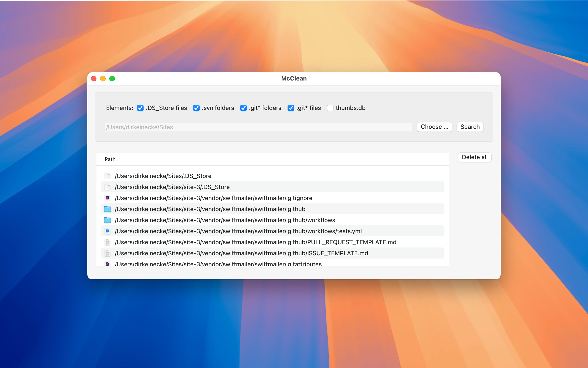
Task: Click the .gitignore file icon
Action: (x=107, y=198)
